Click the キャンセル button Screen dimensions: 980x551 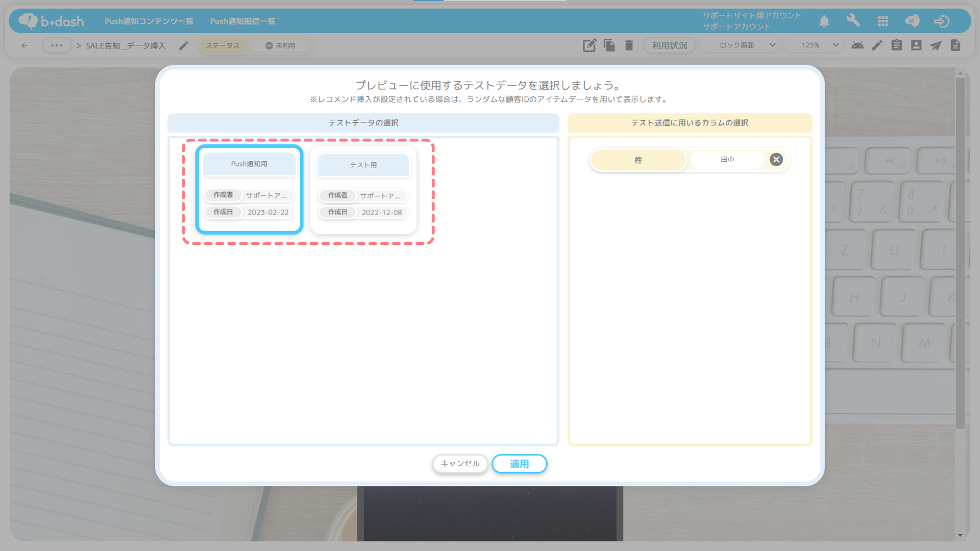click(x=460, y=463)
